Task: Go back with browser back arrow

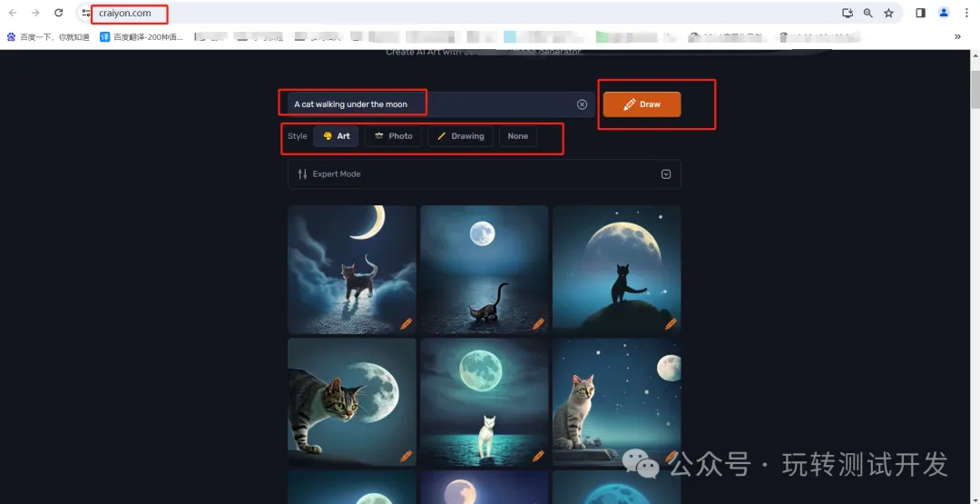Action: [x=13, y=13]
